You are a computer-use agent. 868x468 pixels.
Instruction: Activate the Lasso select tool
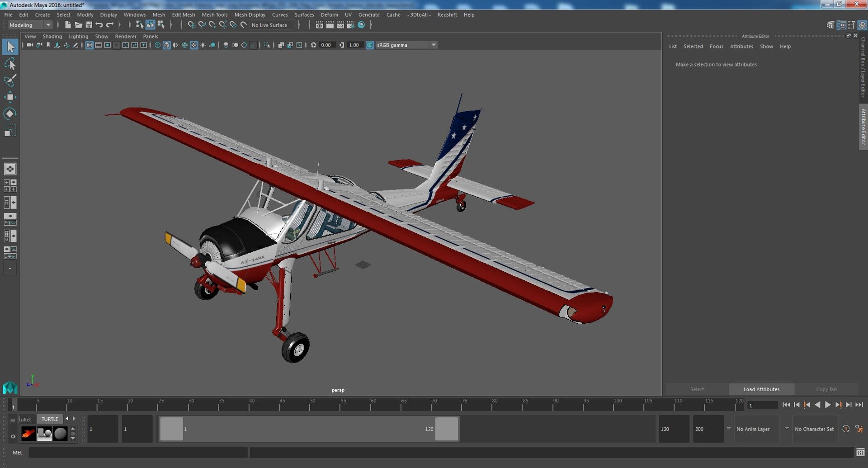pyautogui.click(x=10, y=64)
